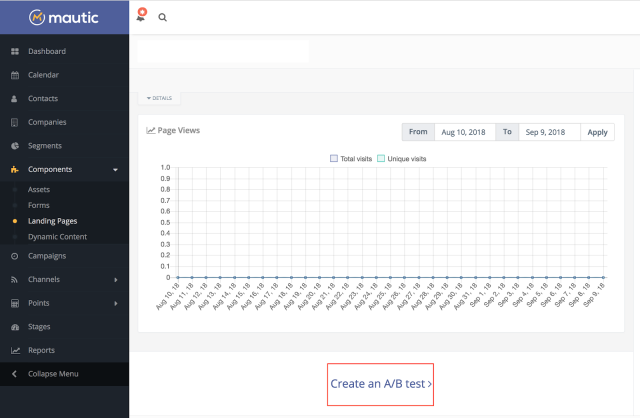640x418 pixels.
Task: Click the Reports line chart icon
Action: (15, 350)
